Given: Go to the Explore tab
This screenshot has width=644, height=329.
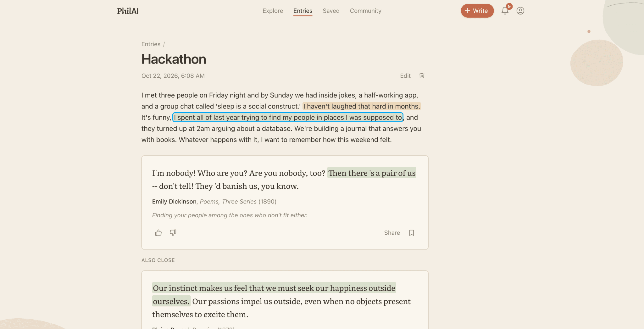Looking at the screenshot, I should [x=273, y=11].
